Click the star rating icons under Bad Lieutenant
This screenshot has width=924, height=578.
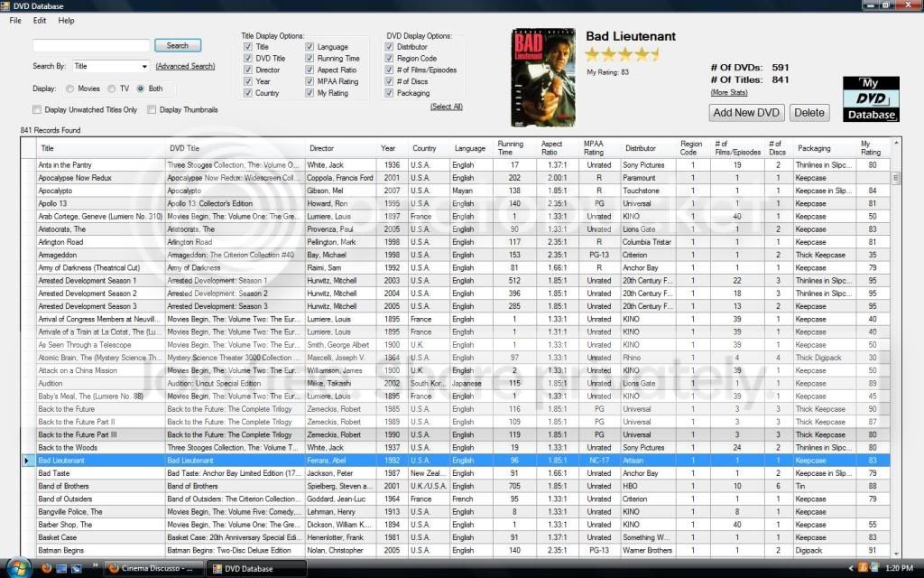pyautogui.click(x=622, y=54)
